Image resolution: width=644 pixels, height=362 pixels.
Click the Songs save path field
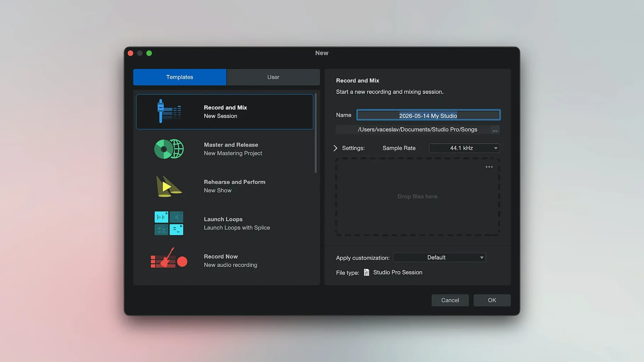tap(413, 130)
